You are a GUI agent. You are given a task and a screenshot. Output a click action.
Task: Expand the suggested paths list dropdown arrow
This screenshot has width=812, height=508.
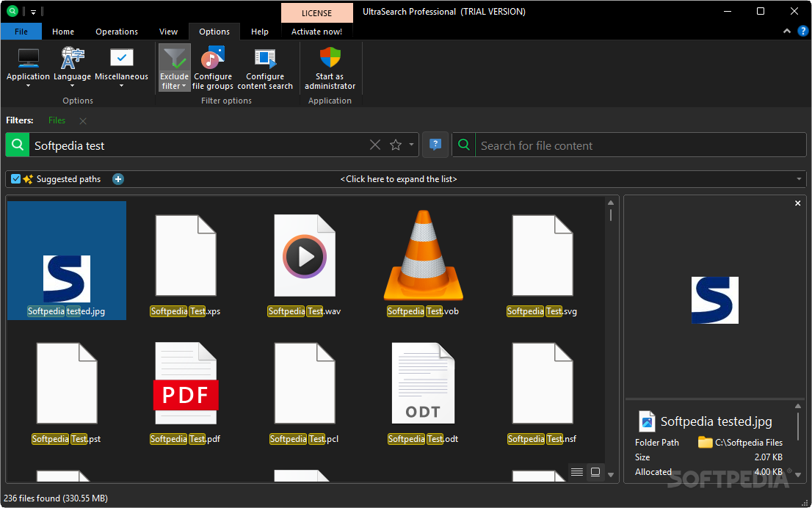(x=799, y=179)
